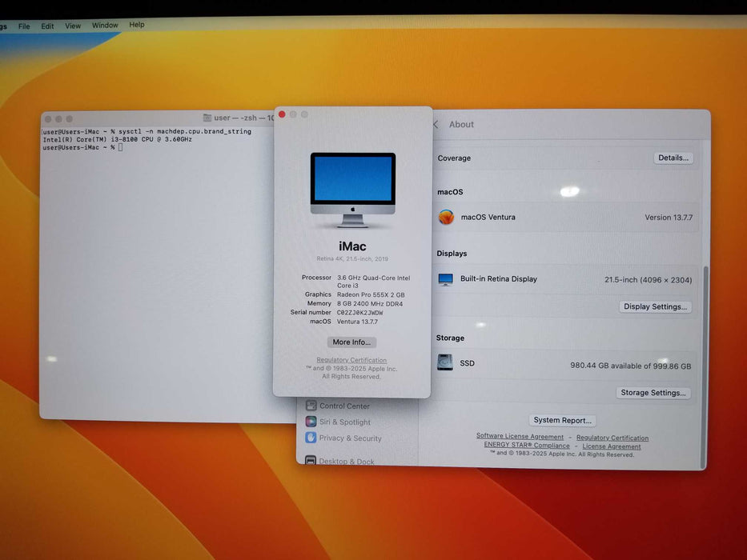Viewport: 747px width, 560px height.
Task: Select Control Center in settings sidebar
Action: (344, 406)
